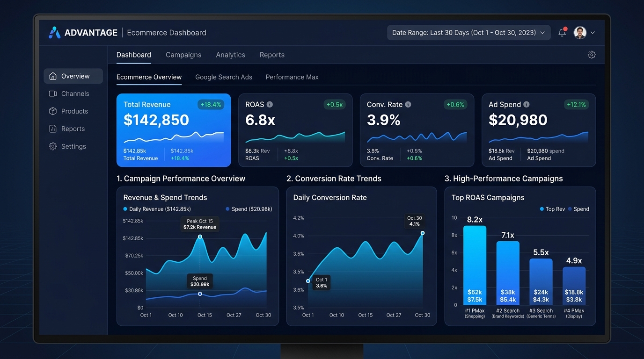644x359 pixels.
Task: Switch to the Campaigns tab
Action: click(183, 55)
